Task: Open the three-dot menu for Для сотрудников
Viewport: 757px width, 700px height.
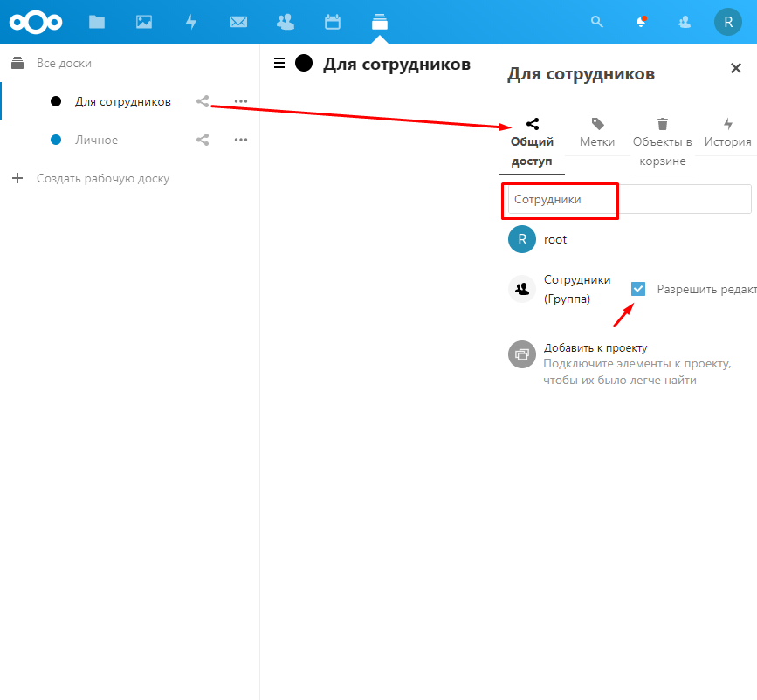Action: pyautogui.click(x=241, y=101)
